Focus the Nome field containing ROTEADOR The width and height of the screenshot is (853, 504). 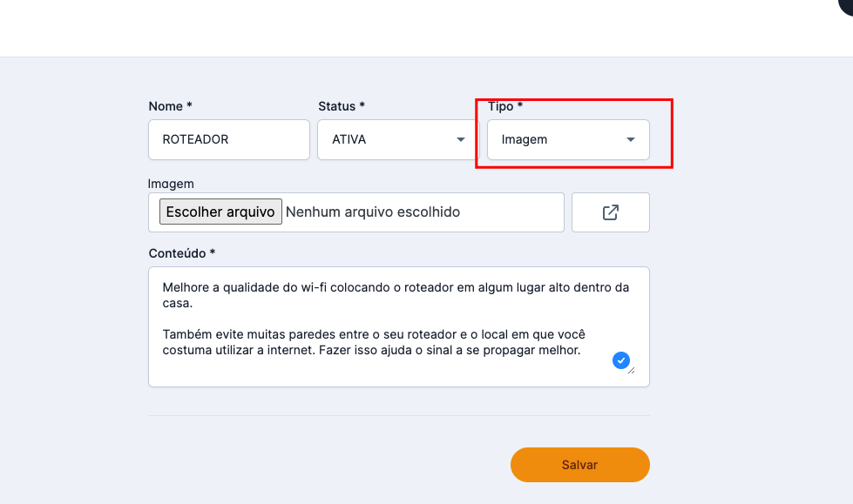(x=228, y=139)
